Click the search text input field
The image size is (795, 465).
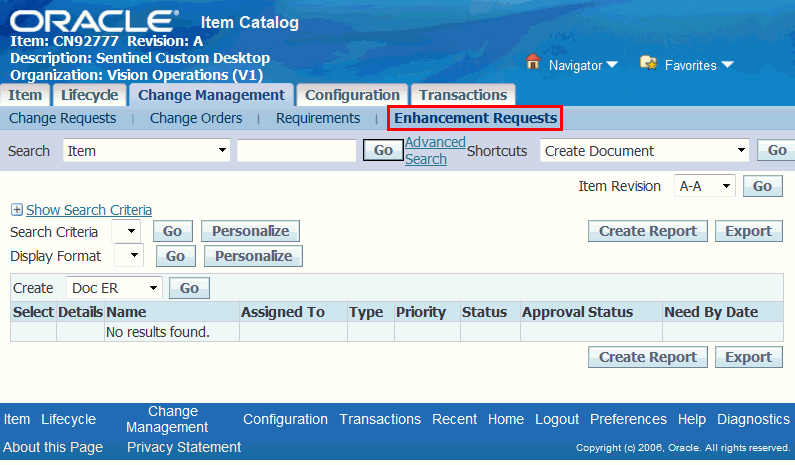(x=297, y=151)
